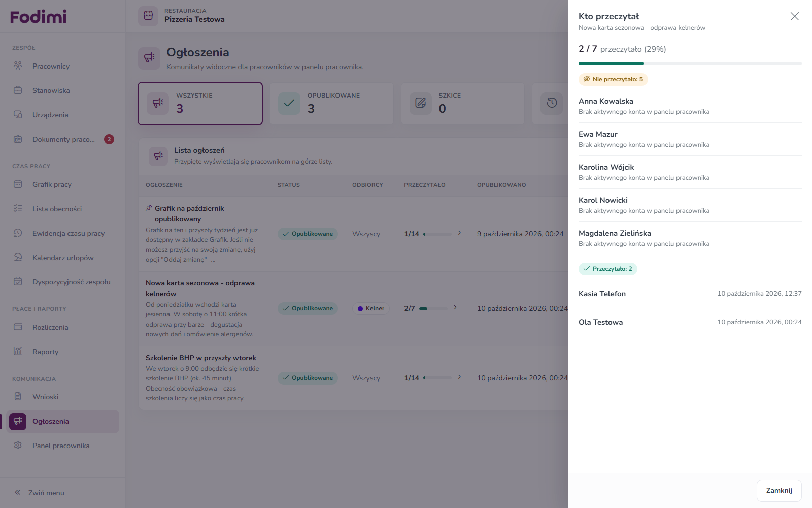
Task: Click the history clock icon card
Action: coord(552,104)
